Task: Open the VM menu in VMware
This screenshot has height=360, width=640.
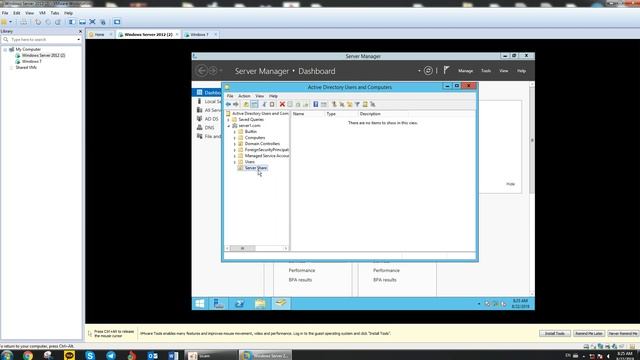Action: click(x=42, y=13)
